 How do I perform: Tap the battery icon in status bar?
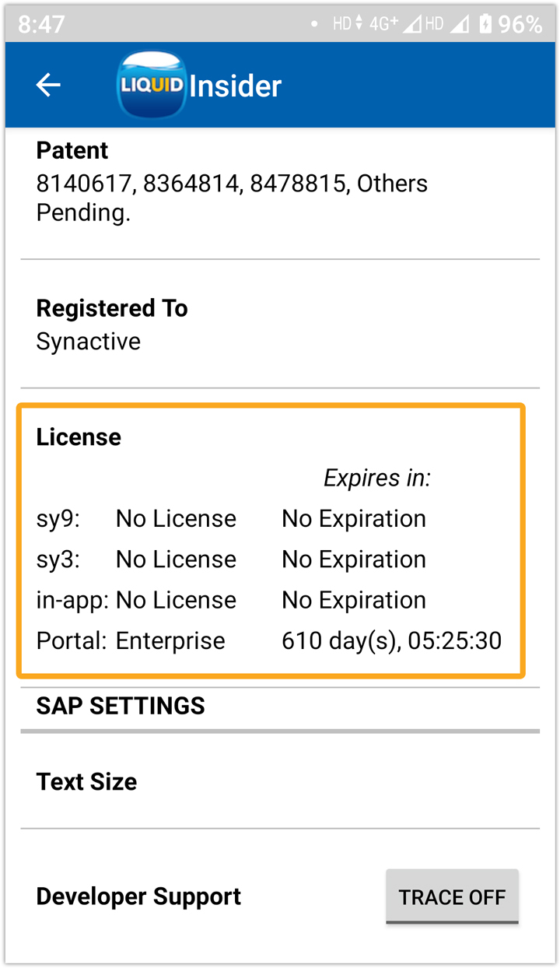(x=485, y=24)
